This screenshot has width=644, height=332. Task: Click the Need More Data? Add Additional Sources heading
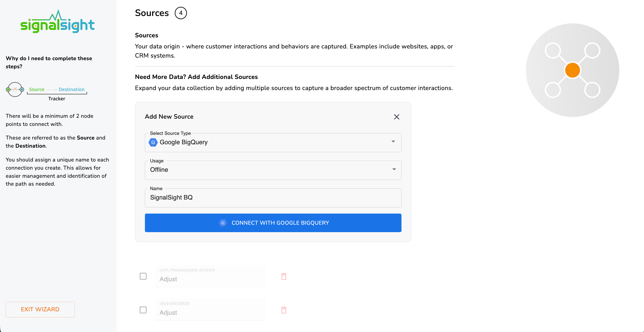[196, 77]
